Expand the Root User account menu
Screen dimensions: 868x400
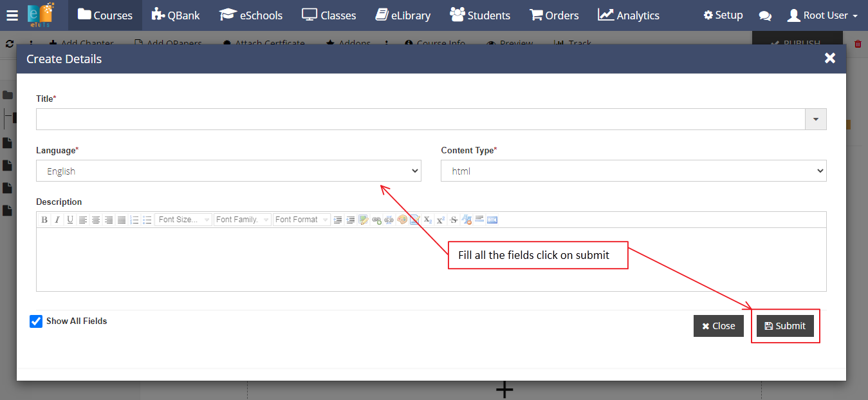(x=822, y=15)
